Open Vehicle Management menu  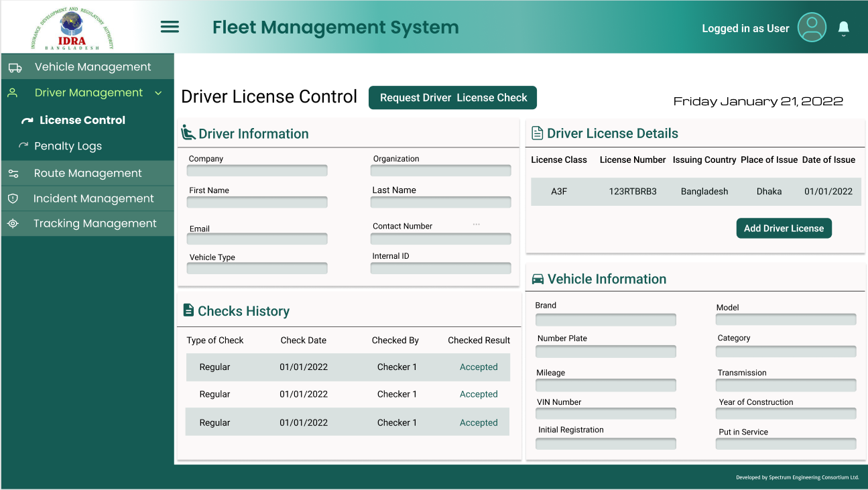tap(87, 67)
